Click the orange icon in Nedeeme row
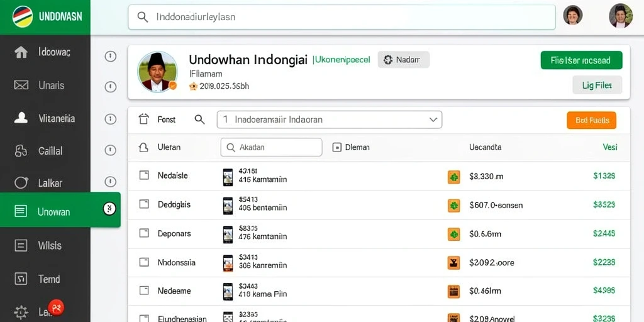The image size is (644, 322). (453, 291)
